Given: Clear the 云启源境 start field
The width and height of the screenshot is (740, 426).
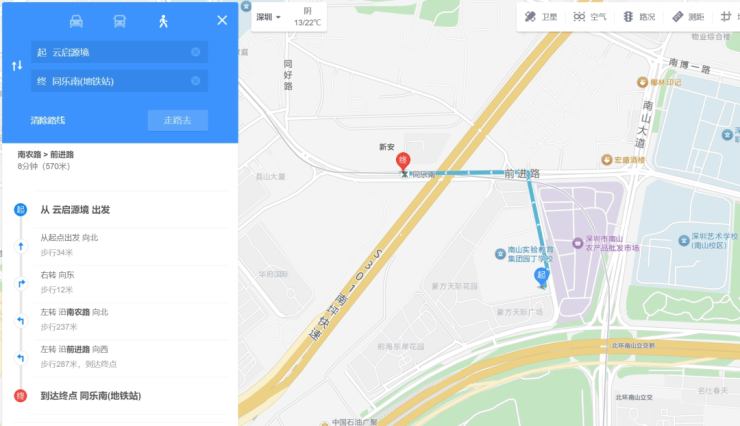Looking at the screenshot, I should pyautogui.click(x=195, y=52).
